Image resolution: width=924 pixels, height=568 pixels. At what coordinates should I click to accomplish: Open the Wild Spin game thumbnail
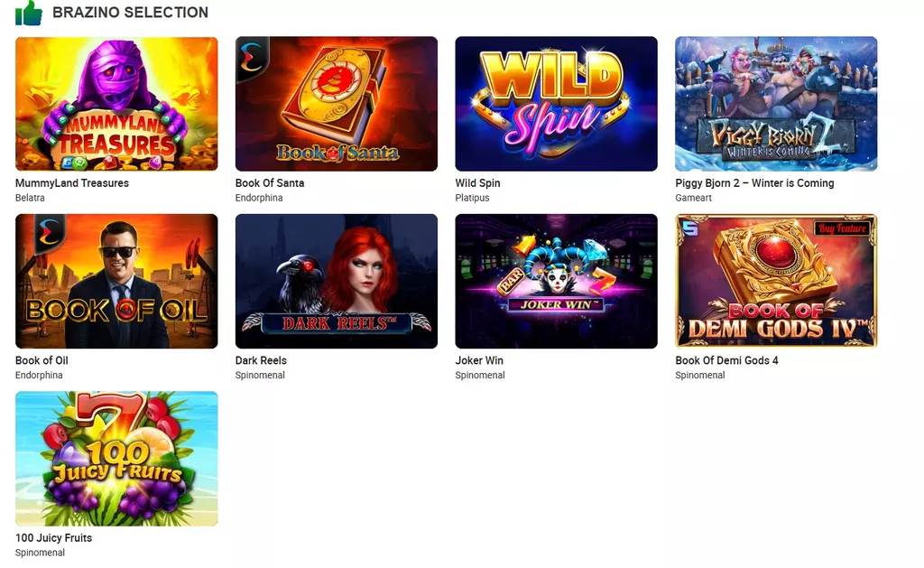pos(556,104)
